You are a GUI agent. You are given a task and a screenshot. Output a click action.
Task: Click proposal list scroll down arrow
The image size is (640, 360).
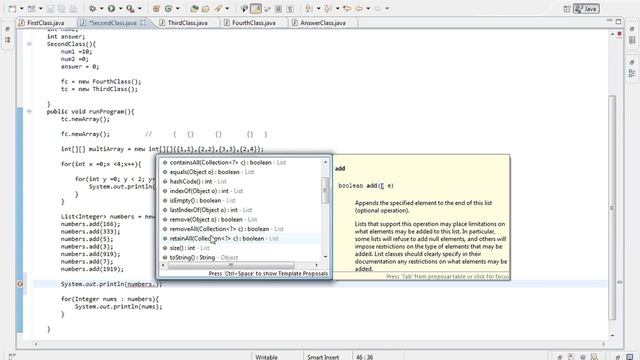pyautogui.click(x=325, y=257)
